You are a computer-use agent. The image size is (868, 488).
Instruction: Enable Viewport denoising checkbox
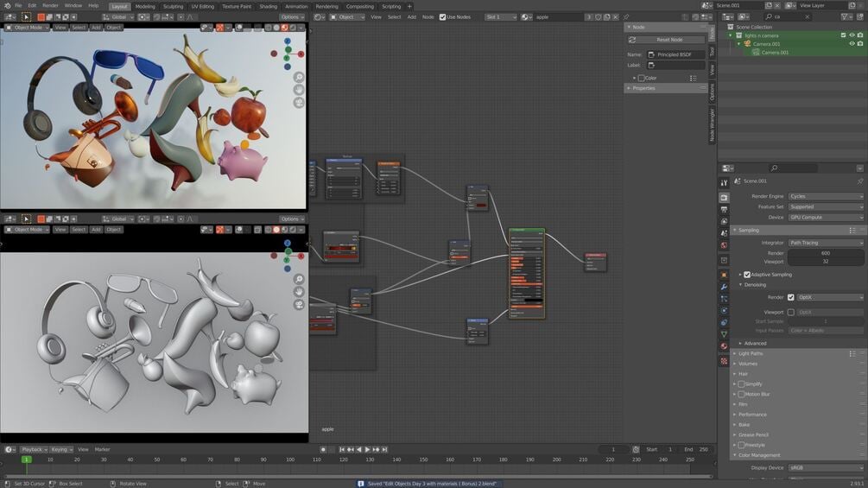tap(790, 312)
